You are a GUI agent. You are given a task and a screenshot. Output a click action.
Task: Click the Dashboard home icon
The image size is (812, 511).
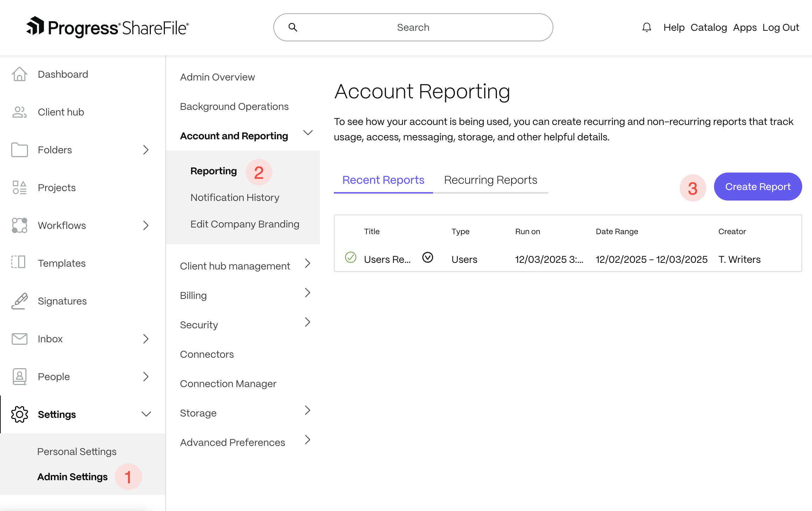pos(19,74)
